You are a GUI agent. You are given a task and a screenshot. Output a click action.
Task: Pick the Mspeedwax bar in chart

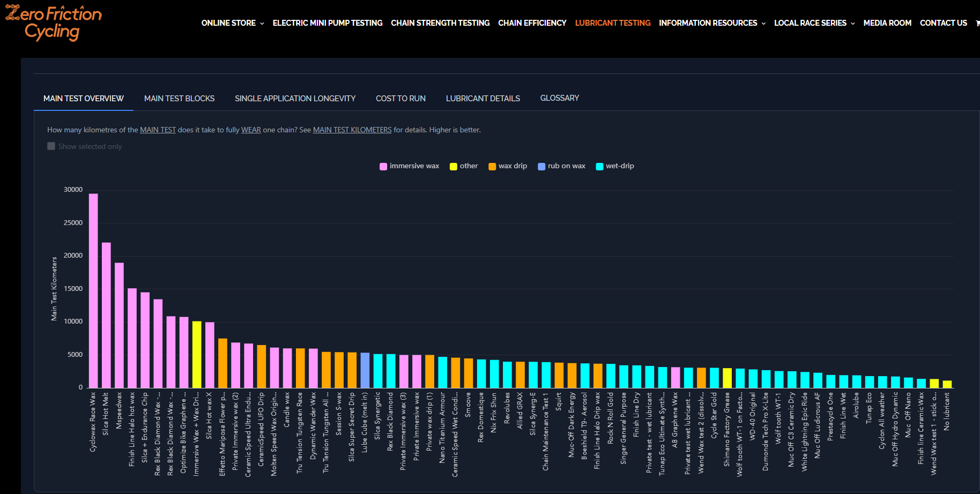click(119, 325)
